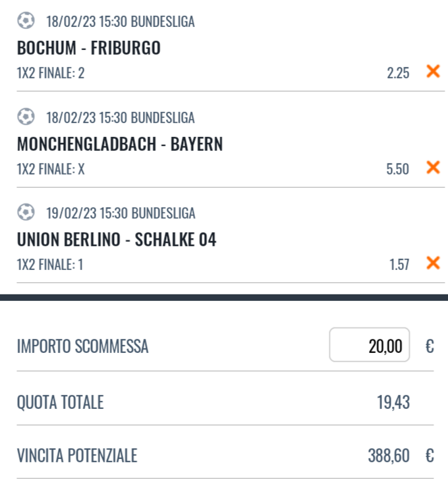This screenshot has width=448, height=486.
Task: Click the 1X2 FINALE: 1 market label
Action: pyautogui.click(x=50, y=265)
